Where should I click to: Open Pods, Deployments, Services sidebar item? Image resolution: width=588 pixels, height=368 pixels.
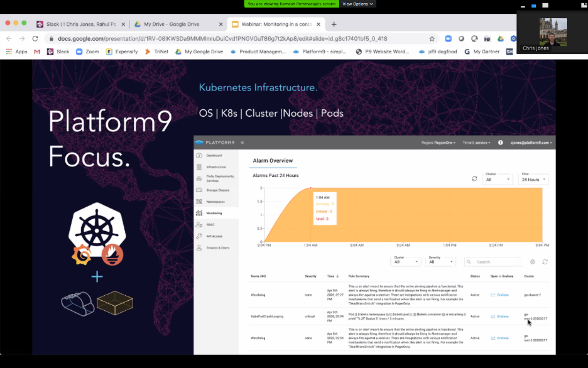pos(216,178)
